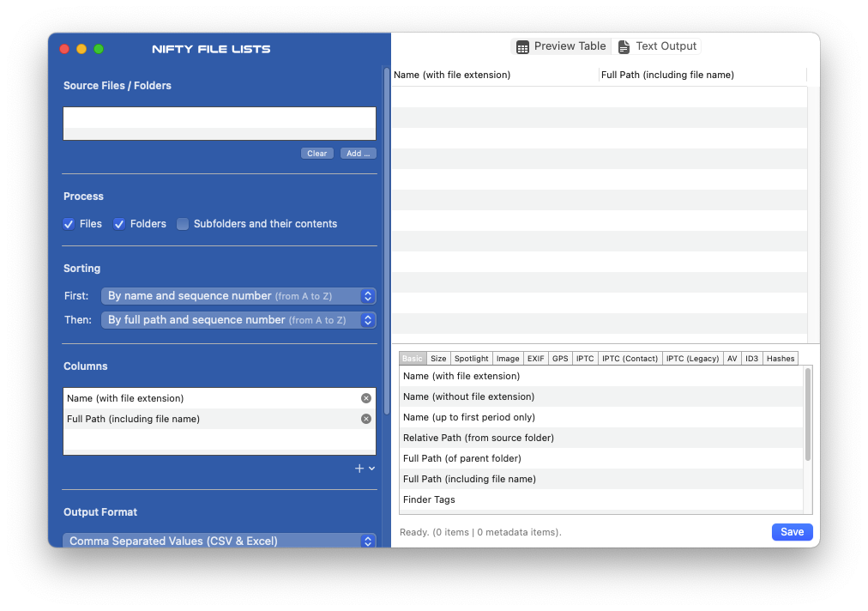Image resolution: width=868 pixels, height=611 pixels.
Task: Select the GPS metadata tab
Action: (560, 359)
